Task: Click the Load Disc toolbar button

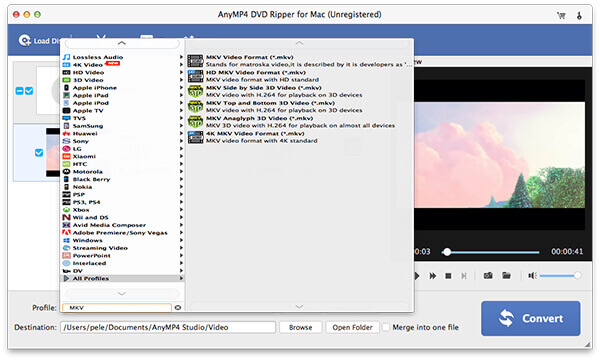Action: pos(39,41)
